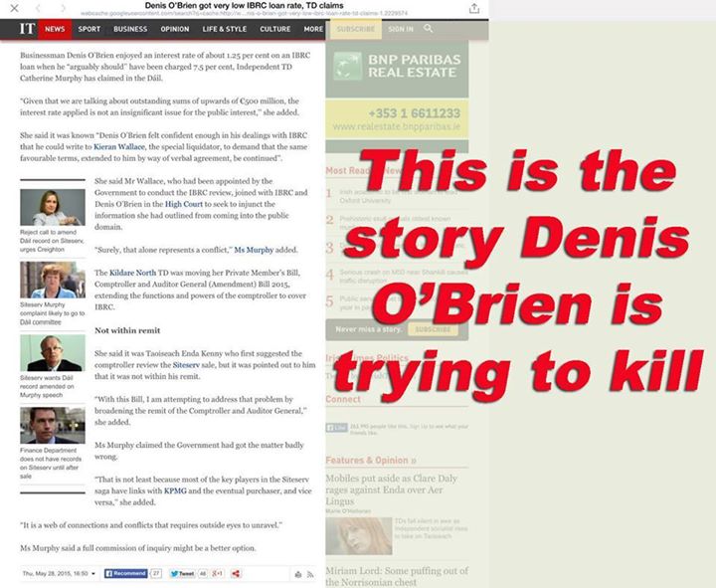
Task: Click the Irish Times IT logo
Action: point(27,29)
